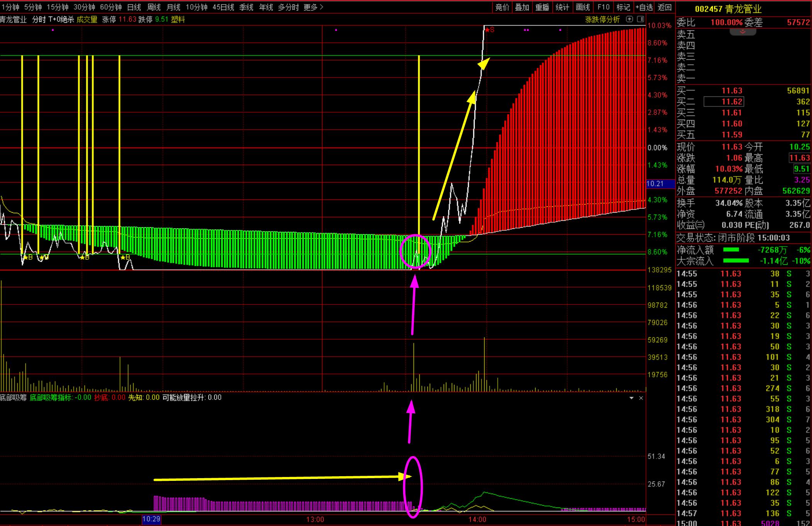Expand order book with double-chevron button
Viewport: 812px width, 526px height.
742,32
